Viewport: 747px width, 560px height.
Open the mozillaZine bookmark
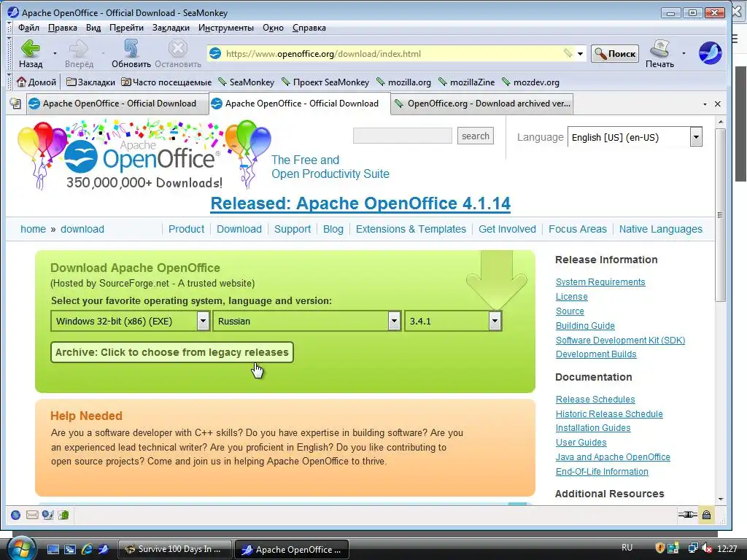(466, 82)
